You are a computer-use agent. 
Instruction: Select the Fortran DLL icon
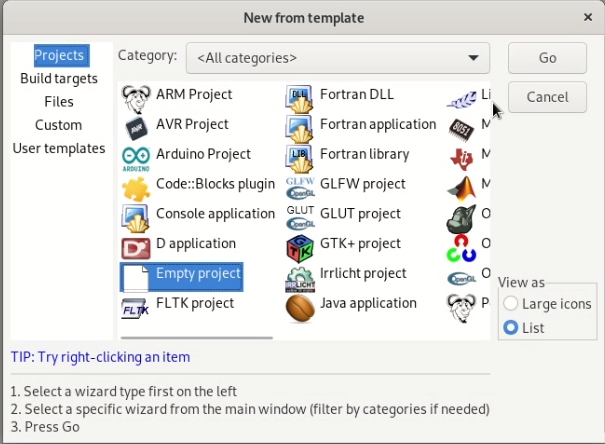pyautogui.click(x=300, y=99)
